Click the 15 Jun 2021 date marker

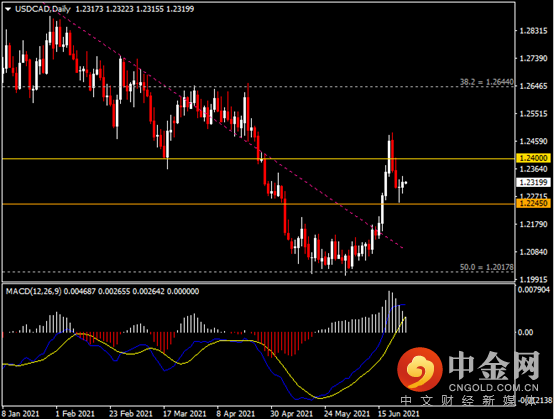(399, 413)
